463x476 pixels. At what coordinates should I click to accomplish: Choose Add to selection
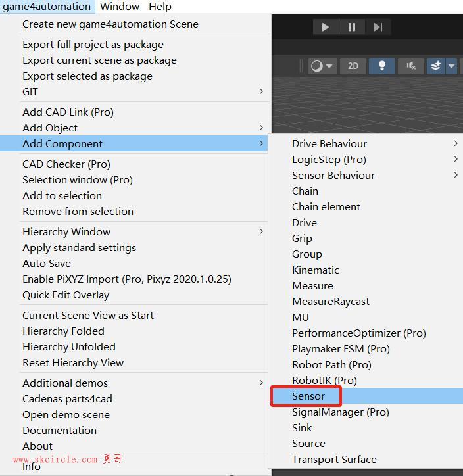[x=134, y=196]
